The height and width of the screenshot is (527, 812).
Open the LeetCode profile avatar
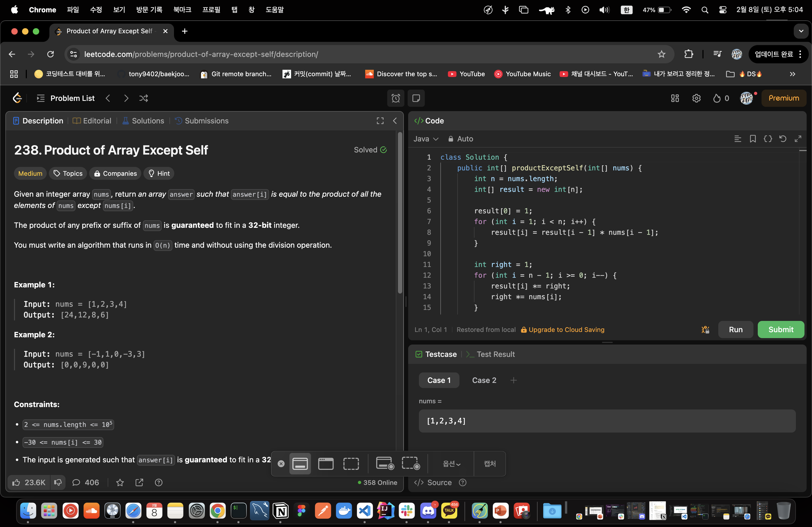746,98
